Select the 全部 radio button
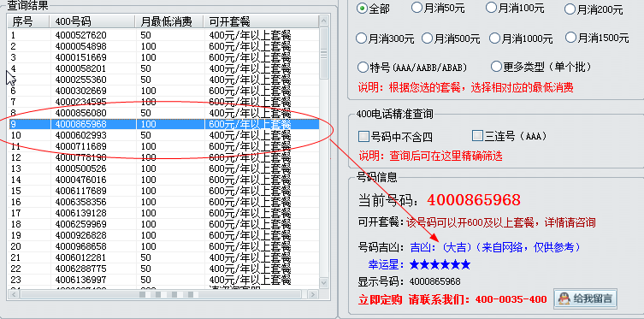Image resolution: width=644 pixels, height=319 pixels. 362,9
